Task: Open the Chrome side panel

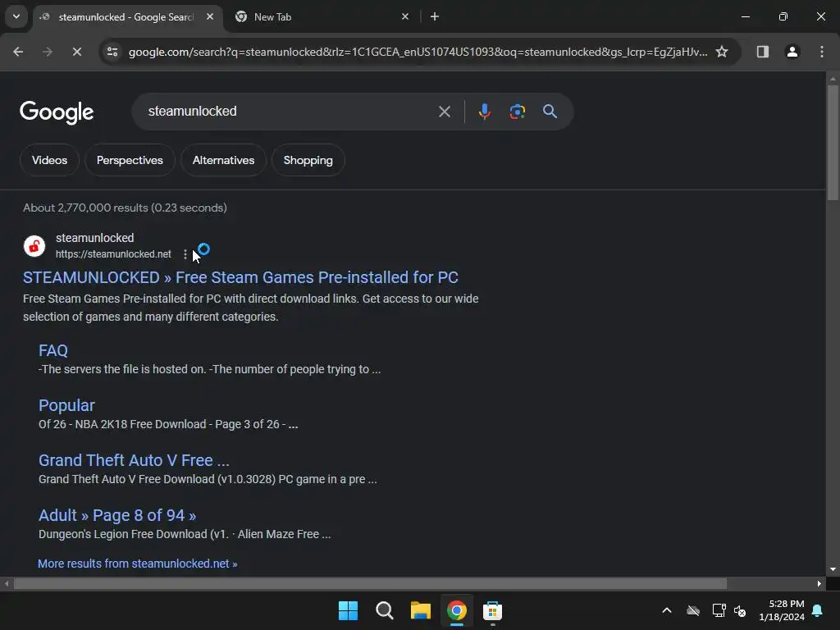Action: click(x=763, y=52)
